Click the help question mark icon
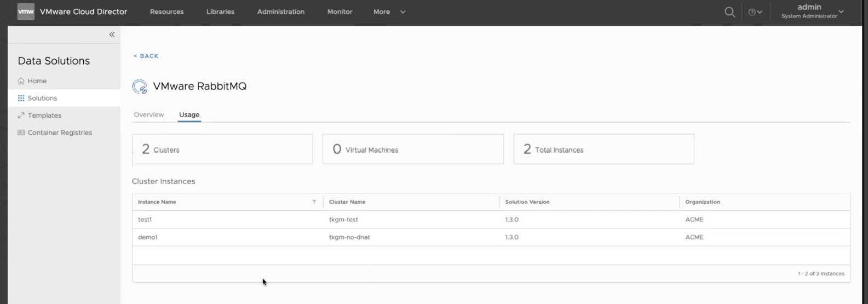This screenshot has height=304, width=868. [x=752, y=12]
